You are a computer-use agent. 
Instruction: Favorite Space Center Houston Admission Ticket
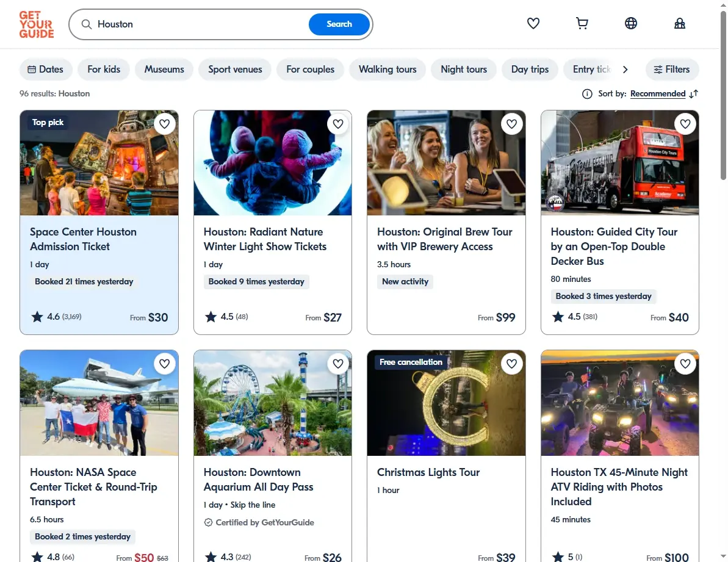point(164,124)
